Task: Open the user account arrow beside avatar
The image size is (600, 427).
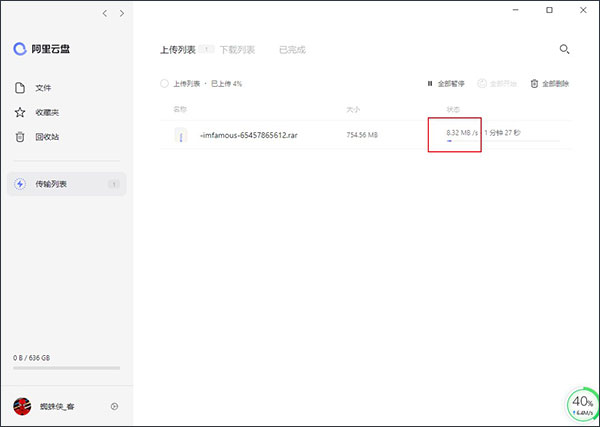Action: pyautogui.click(x=114, y=406)
